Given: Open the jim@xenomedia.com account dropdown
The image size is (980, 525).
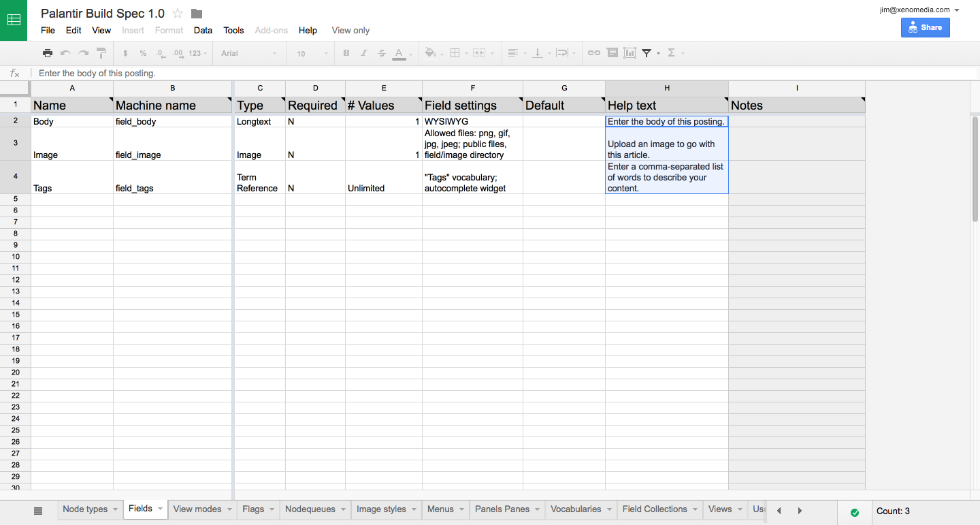Looking at the screenshot, I should pos(957,10).
